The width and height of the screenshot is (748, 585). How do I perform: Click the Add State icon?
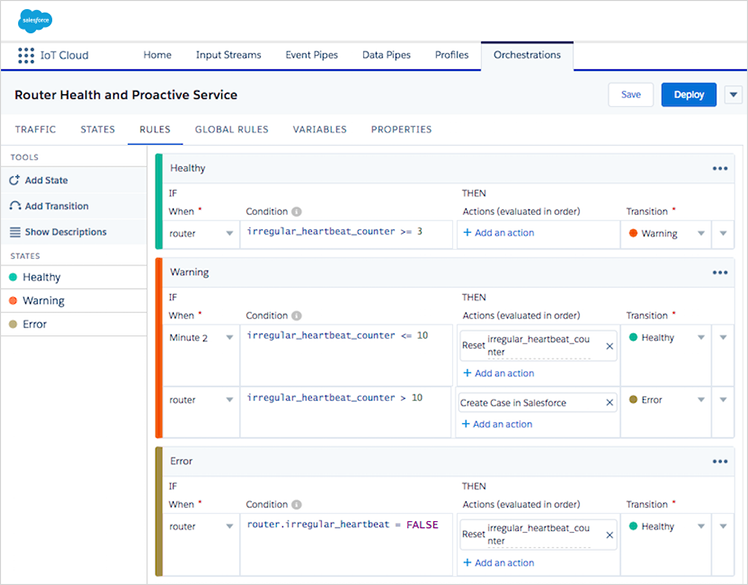(15, 180)
